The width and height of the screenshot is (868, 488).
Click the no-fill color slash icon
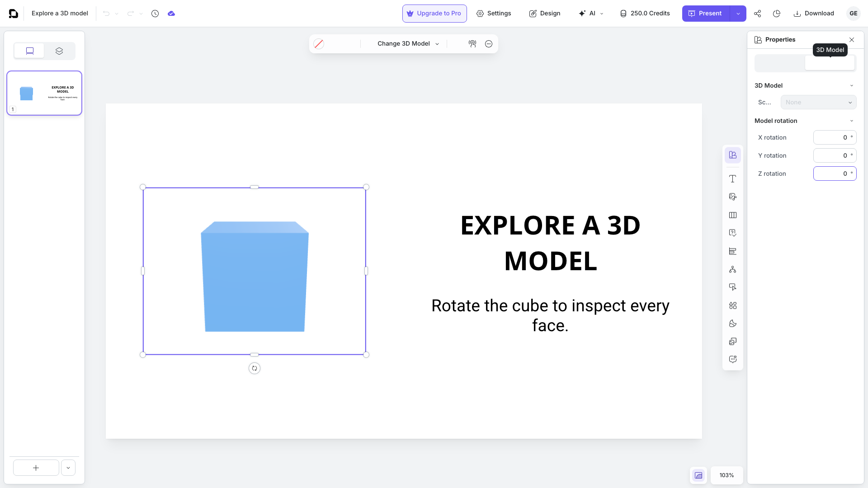(x=319, y=44)
